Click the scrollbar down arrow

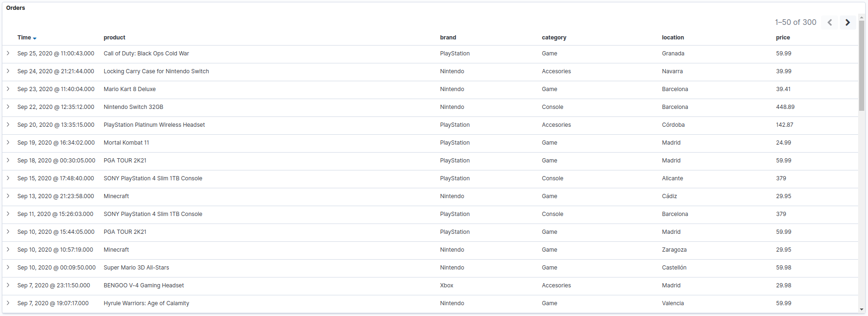(861, 310)
